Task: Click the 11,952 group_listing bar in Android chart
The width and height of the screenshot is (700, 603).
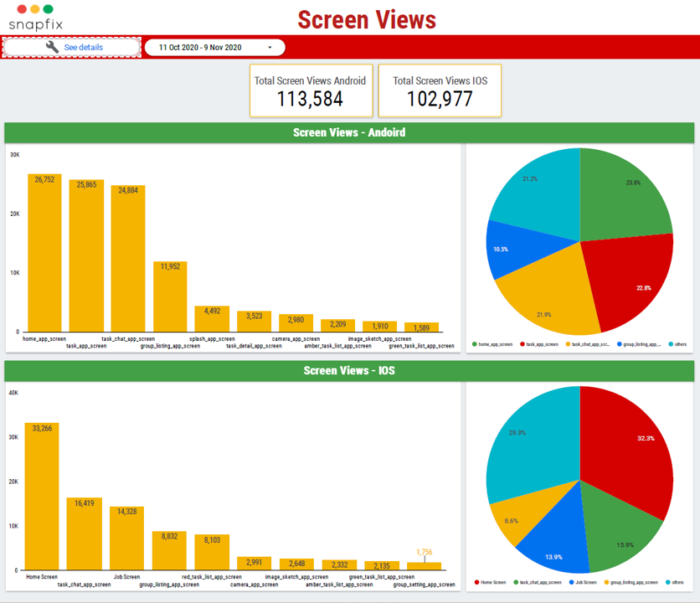Action: pyautogui.click(x=170, y=296)
